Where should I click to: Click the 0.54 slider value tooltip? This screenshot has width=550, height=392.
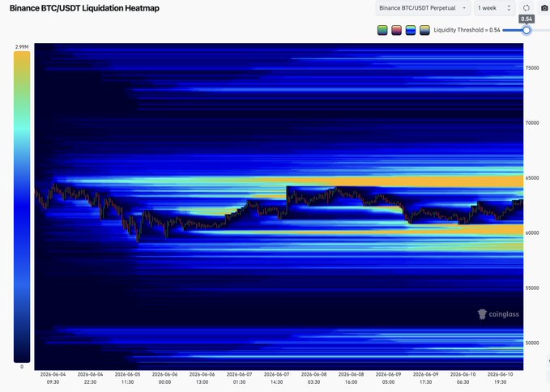(527, 19)
